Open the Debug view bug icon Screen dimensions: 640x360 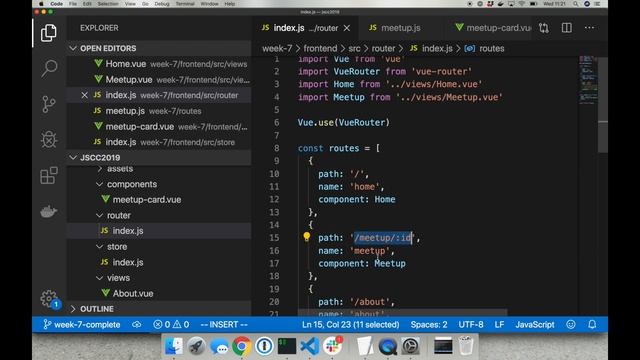[x=49, y=140]
